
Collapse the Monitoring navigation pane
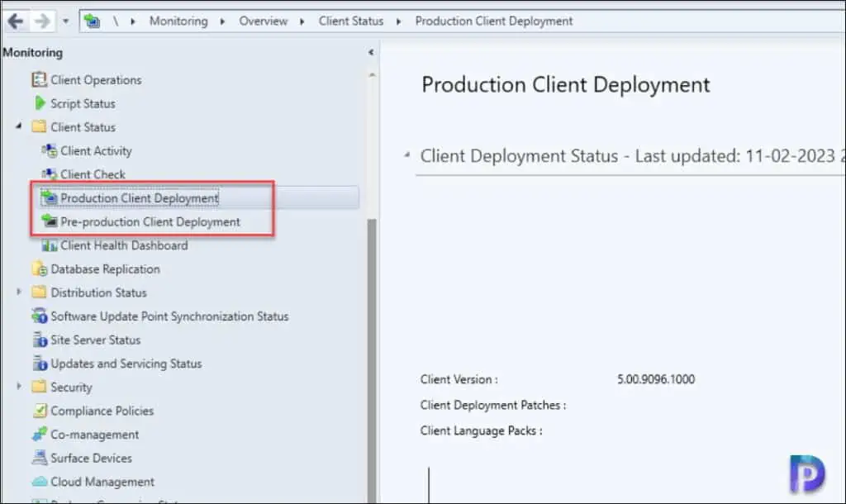371,52
